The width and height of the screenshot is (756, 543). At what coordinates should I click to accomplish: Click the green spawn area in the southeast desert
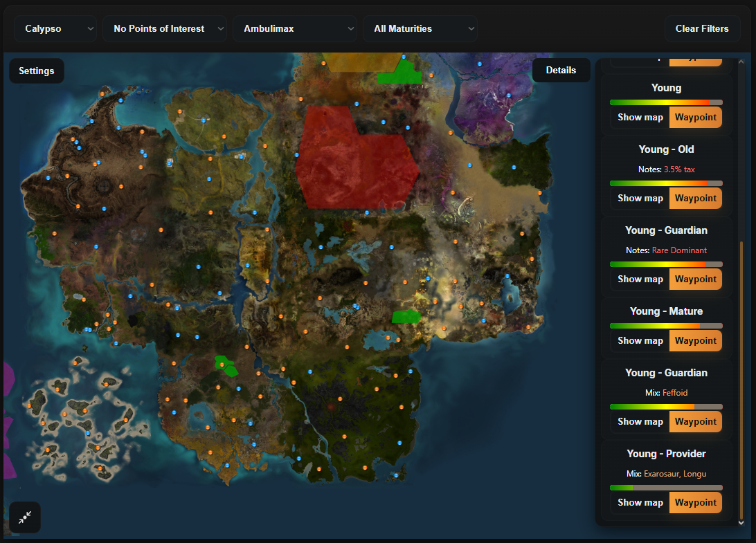(x=406, y=317)
